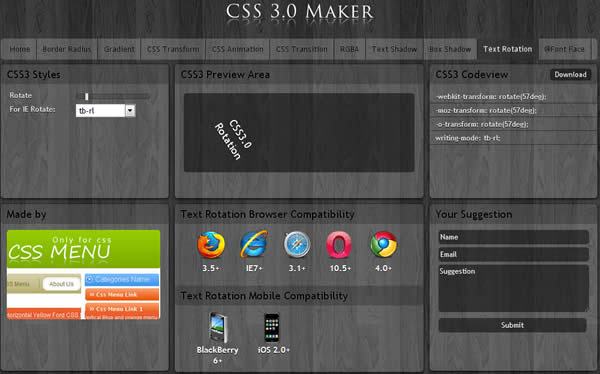600x374 pixels.
Task: Click the Safari 3.1+ compass icon
Action: pos(297,244)
